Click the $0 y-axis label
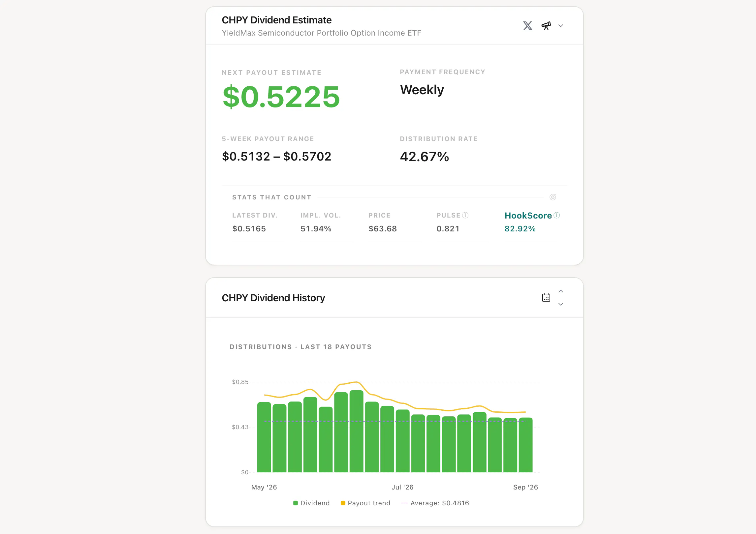This screenshot has height=534, width=756. (x=244, y=472)
